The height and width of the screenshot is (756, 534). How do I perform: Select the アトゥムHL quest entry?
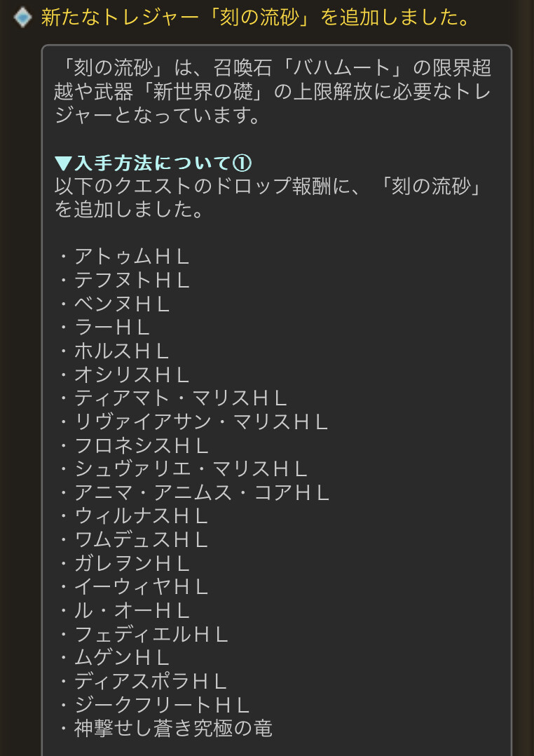click(124, 257)
